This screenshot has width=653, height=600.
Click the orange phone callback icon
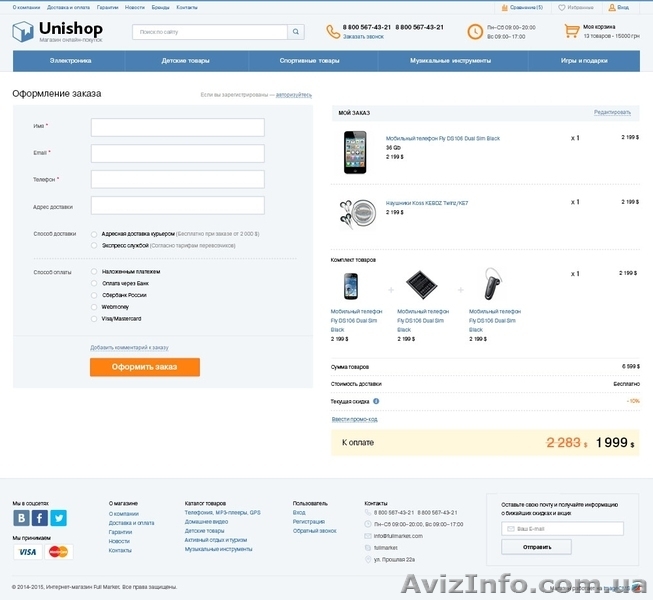pos(332,31)
